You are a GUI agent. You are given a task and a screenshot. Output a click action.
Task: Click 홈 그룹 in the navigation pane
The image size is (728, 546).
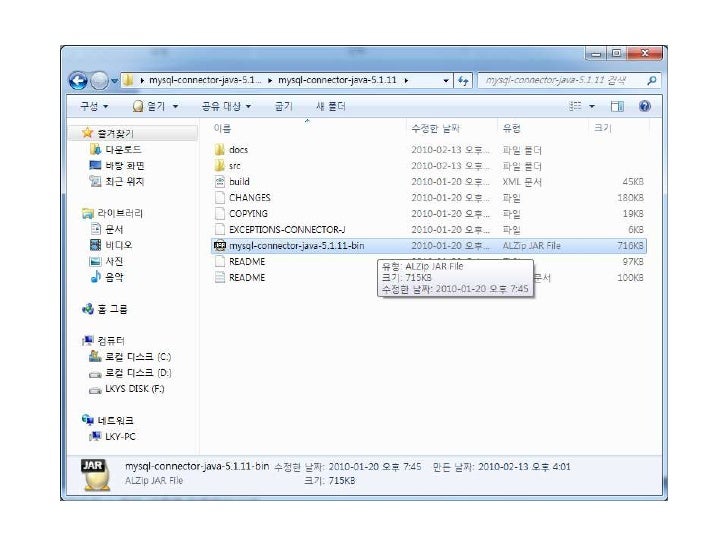112,309
